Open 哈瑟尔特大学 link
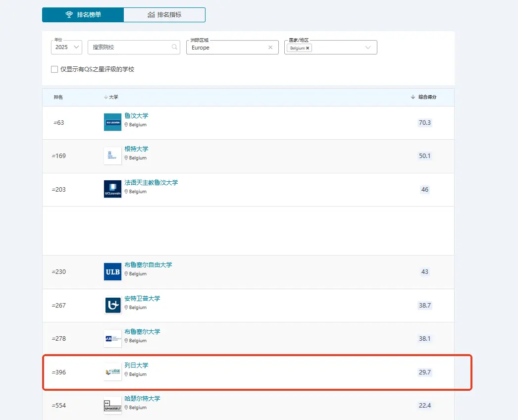Image resolution: width=518 pixels, height=420 pixels. point(142,399)
